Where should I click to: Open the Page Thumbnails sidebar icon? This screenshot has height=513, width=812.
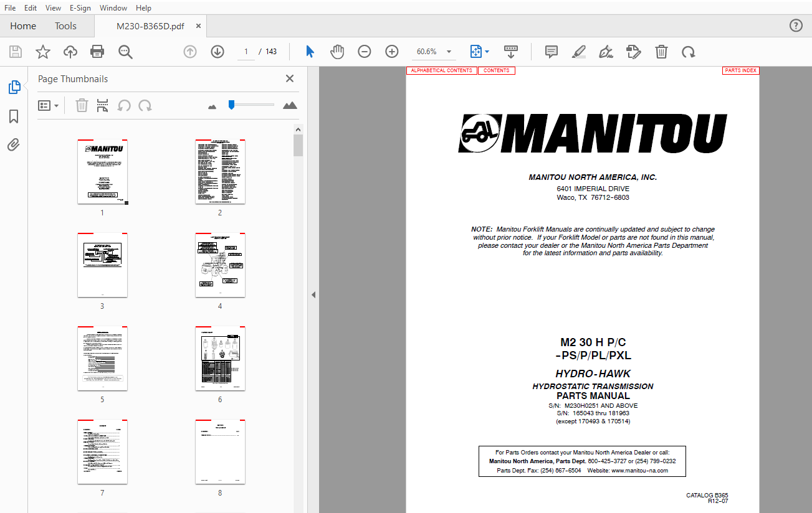(14, 88)
